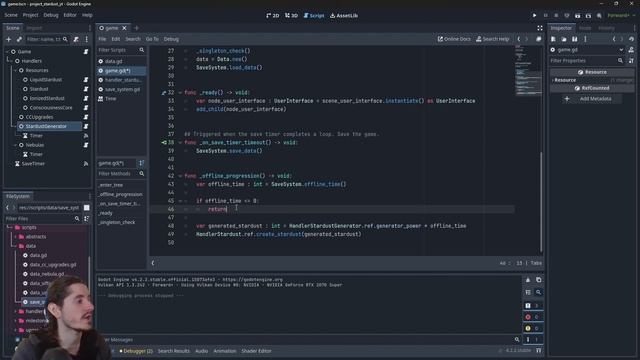The width and height of the screenshot is (640, 360).
Task: Open Debugger (2) bottom panel tab
Action: (x=136, y=351)
